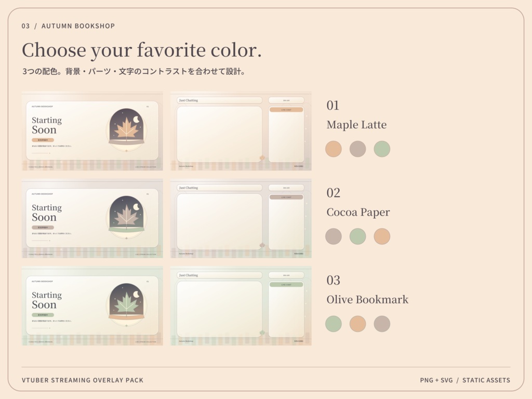Pick the green swatch under Olive Bookmark
Screen dimensions: 532x399
pyautogui.click(x=333, y=324)
